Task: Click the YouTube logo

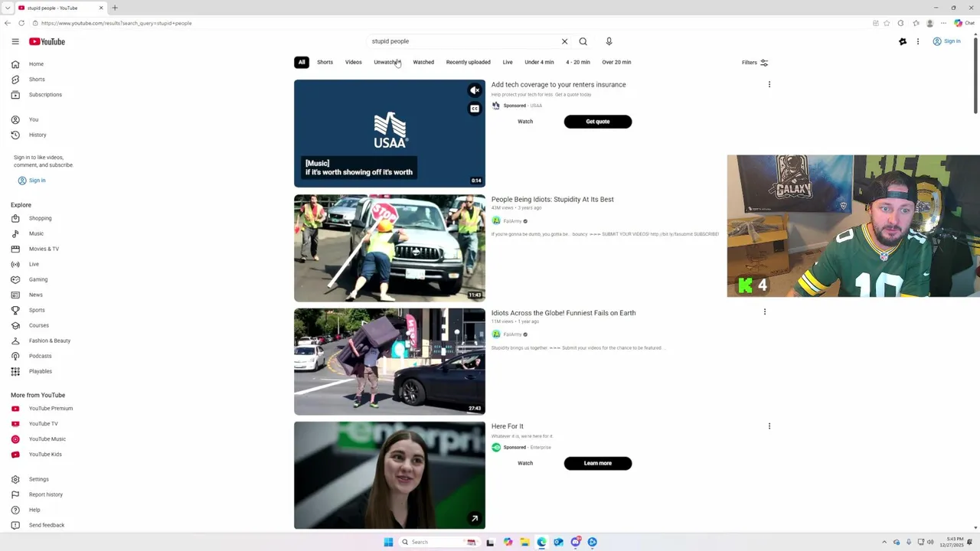Action: 47,41
